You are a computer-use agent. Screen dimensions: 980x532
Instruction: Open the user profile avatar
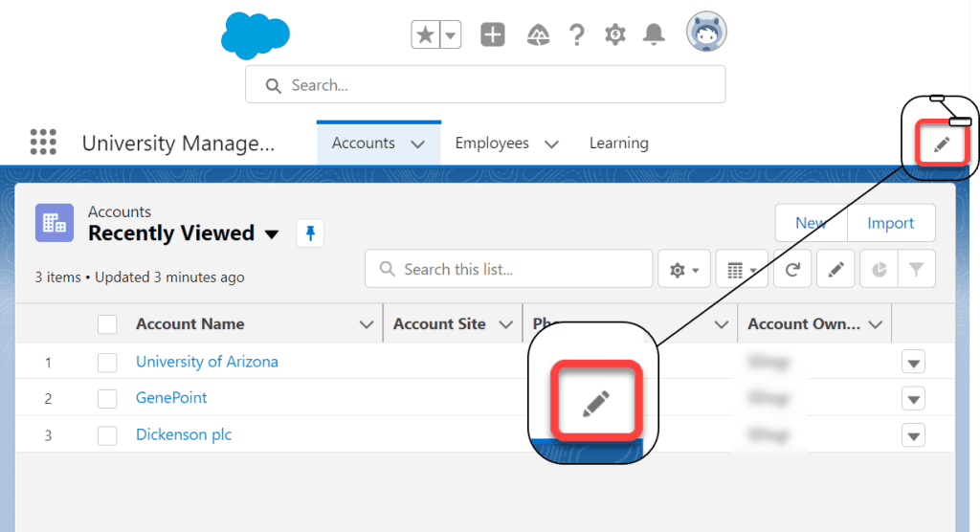click(706, 32)
